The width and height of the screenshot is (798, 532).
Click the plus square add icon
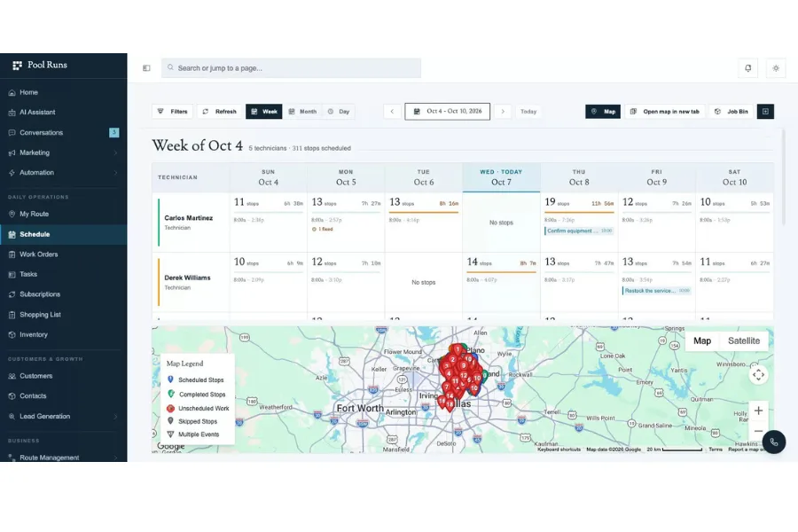(765, 112)
